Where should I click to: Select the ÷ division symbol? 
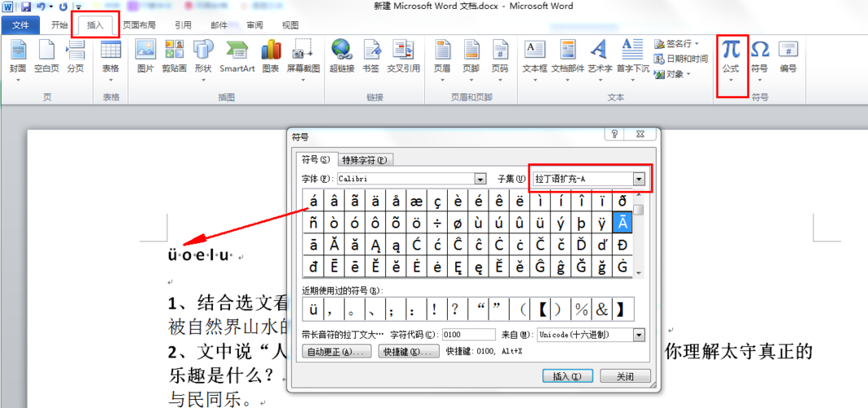437,223
